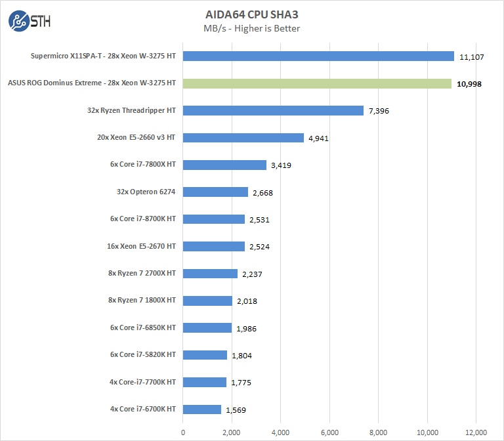The width and height of the screenshot is (504, 441).
Task: Click the 32x Ryzen Threadripper HT label
Action: (x=131, y=110)
